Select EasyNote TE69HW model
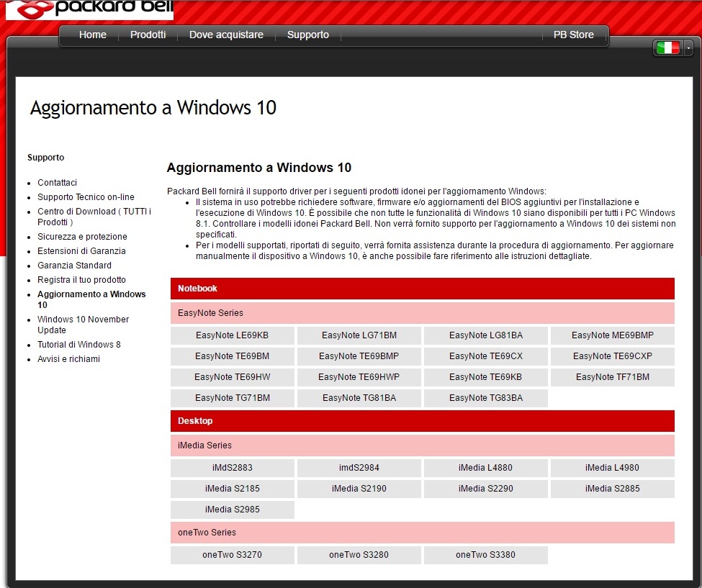Screen dimensions: 702x588 233,377
